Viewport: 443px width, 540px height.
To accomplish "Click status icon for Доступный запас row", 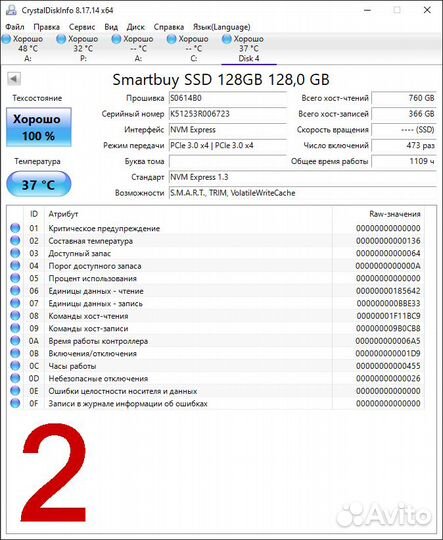I will pyautogui.click(x=15, y=253).
